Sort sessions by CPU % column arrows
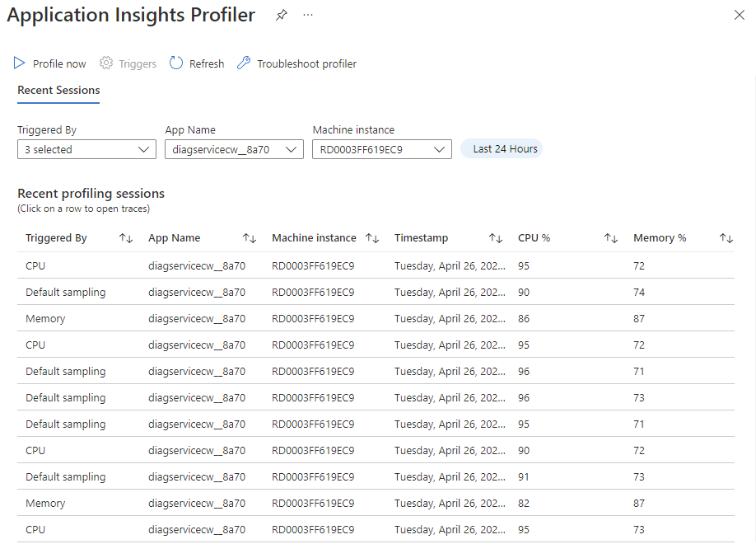756x544 pixels. 611,238
